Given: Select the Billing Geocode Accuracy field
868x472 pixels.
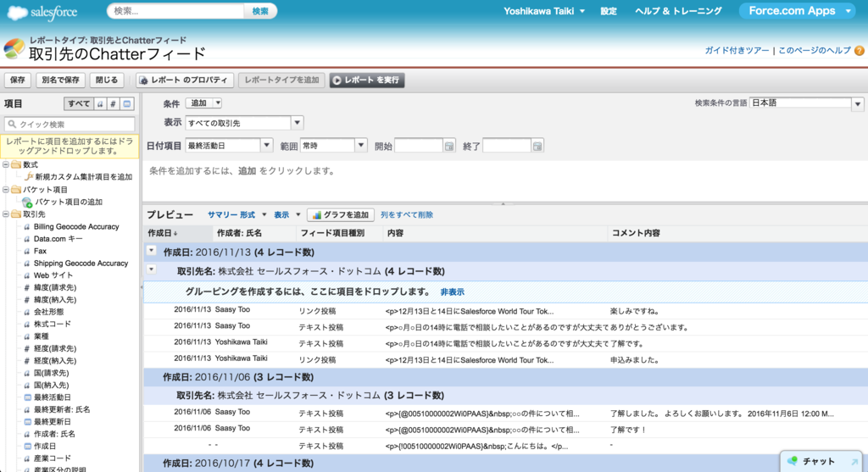Looking at the screenshot, I should pyautogui.click(x=76, y=227).
